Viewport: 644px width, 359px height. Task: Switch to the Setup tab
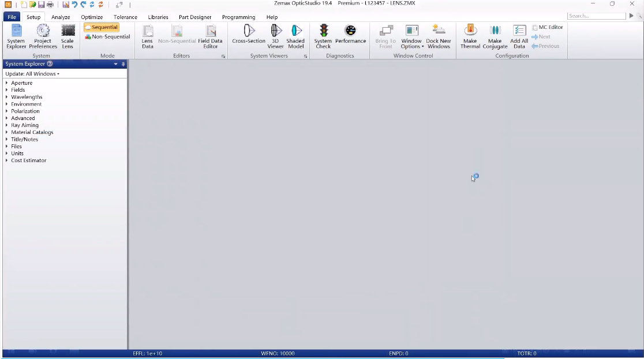tap(33, 17)
